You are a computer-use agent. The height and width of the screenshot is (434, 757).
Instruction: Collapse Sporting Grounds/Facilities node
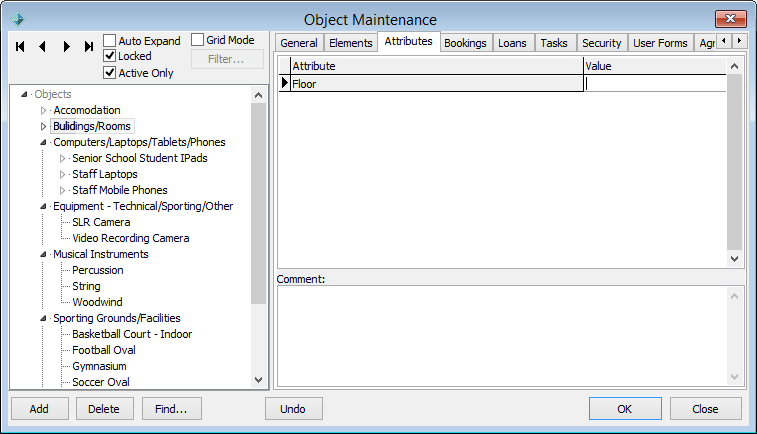(x=43, y=318)
